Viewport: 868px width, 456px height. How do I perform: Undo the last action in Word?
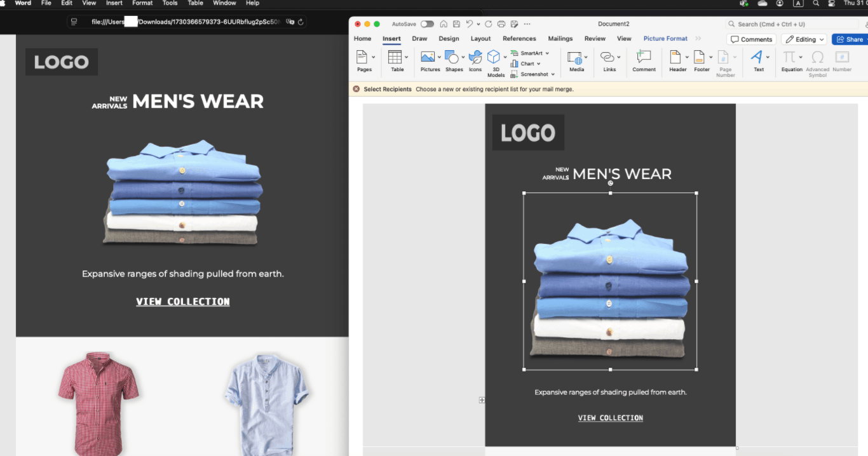tap(469, 24)
